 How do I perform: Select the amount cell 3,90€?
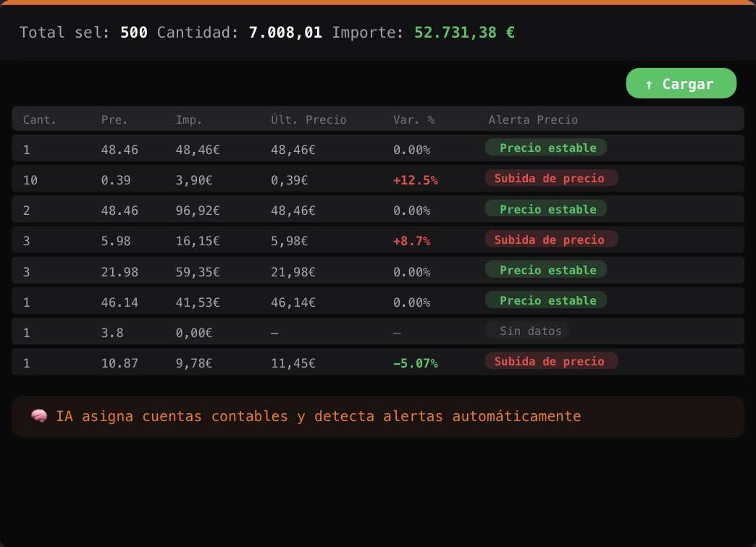[194, 180]
